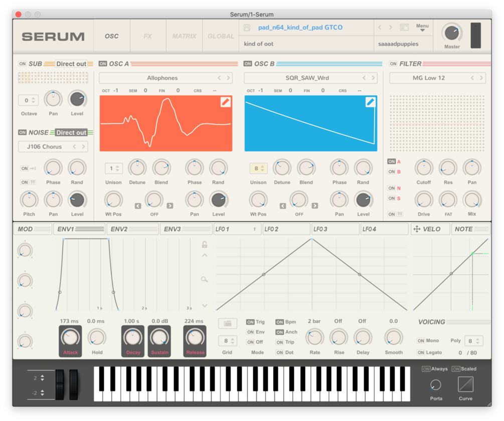This screenshot has width=504, height=421.
Task: Edit OSC B wavetable with pencil icon
Action: 370,102
